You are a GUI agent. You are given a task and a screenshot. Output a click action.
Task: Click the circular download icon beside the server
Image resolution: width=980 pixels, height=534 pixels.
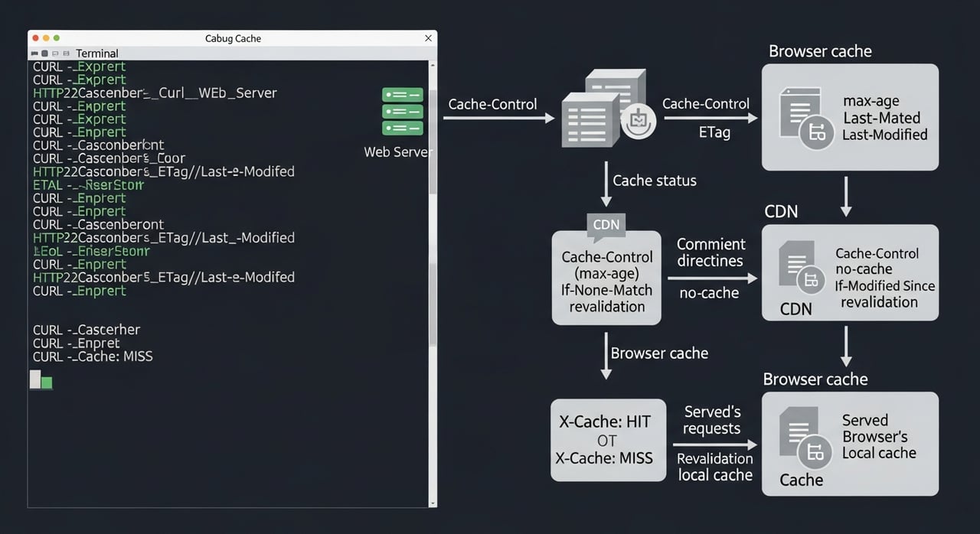pos(639,122)
